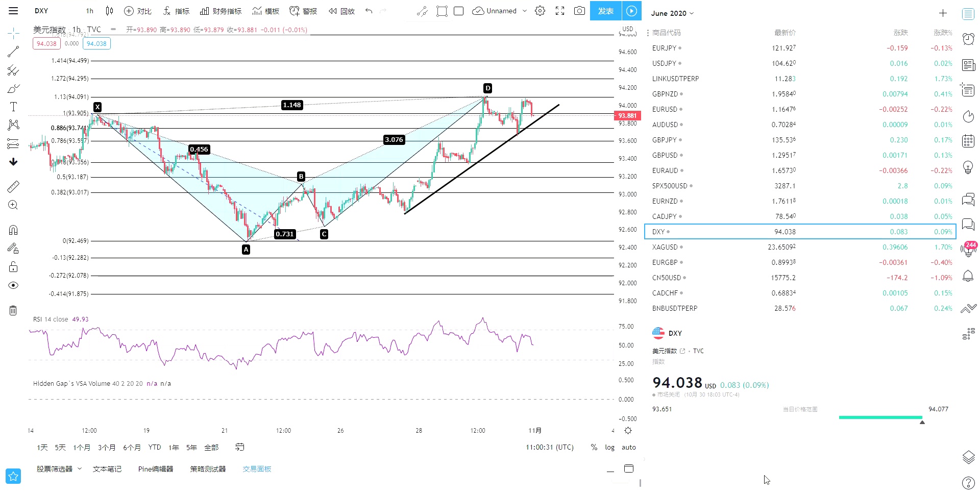
Task: Select the text annotation tool
Action: [x=13, y=107]
